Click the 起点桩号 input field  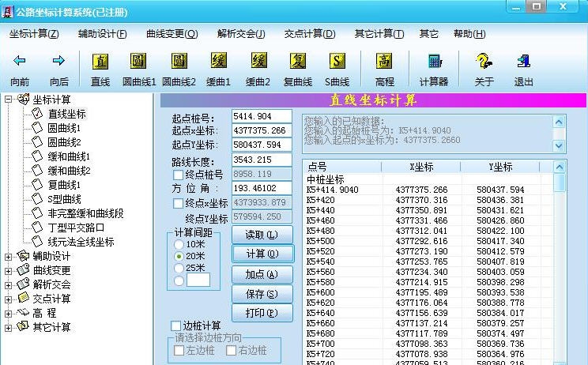(262, 116)
